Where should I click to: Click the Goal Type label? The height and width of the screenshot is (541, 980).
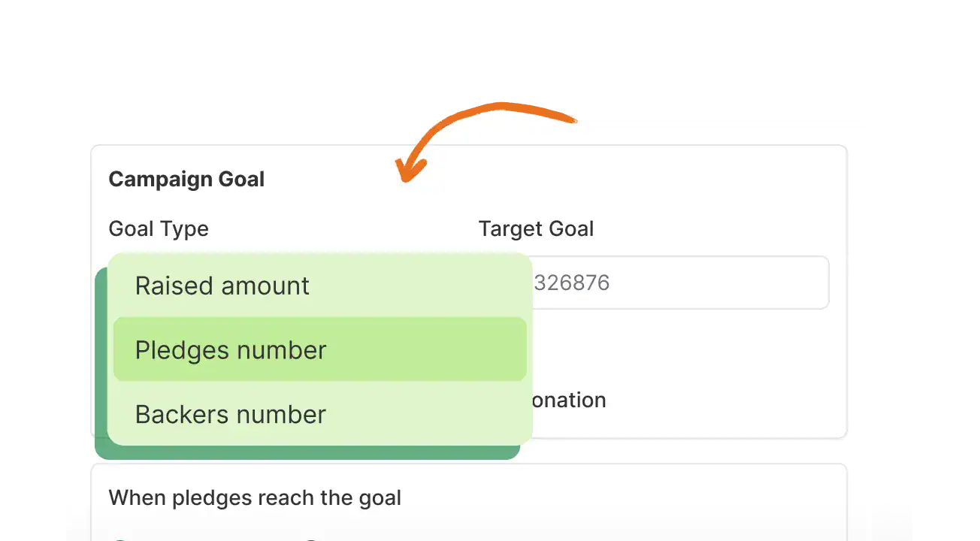point(159,228)
